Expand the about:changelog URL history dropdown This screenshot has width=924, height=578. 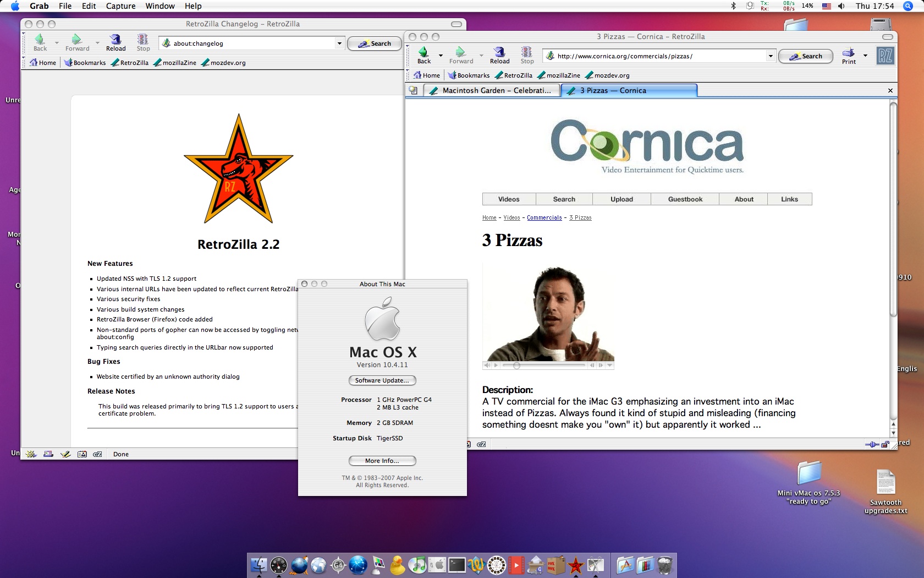[x=339, y=43]
